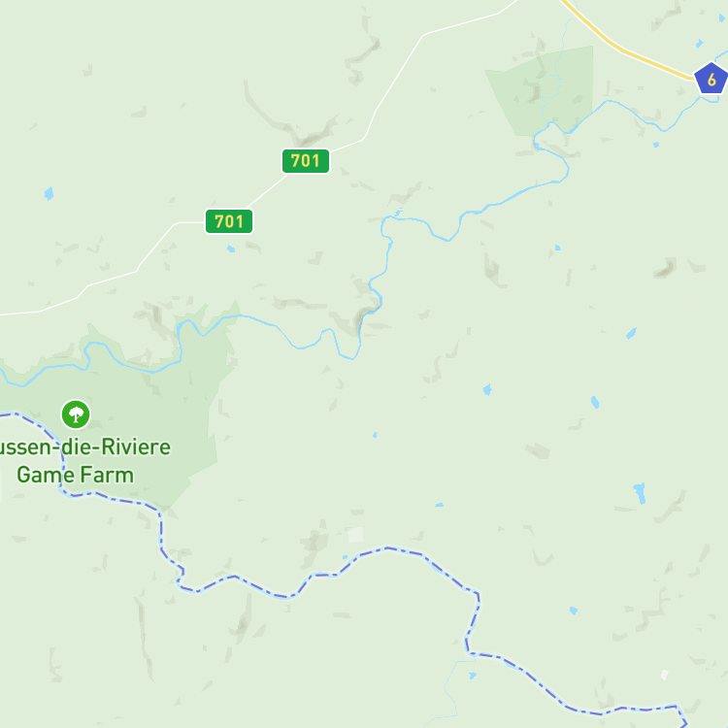Viewport: 728px width, 728px height.
Task: Click the 701 shield beside the small pond
Action: [x=229, y=221]
